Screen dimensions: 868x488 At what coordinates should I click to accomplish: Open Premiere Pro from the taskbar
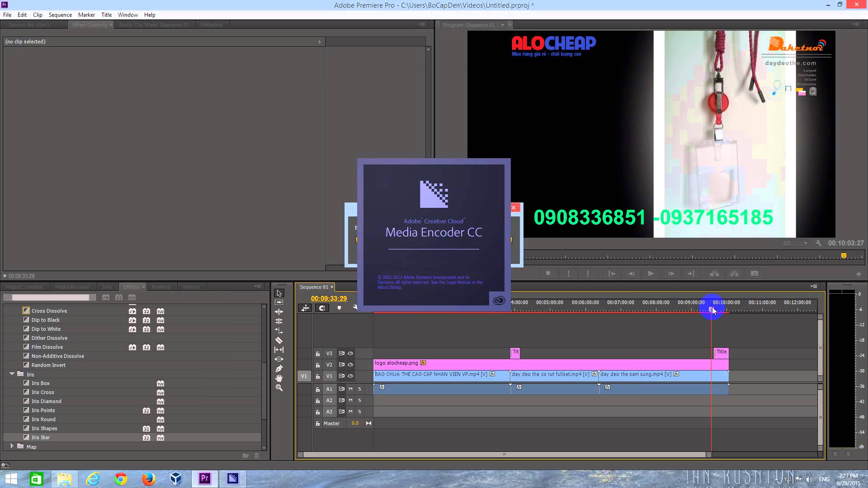(204, 478)
